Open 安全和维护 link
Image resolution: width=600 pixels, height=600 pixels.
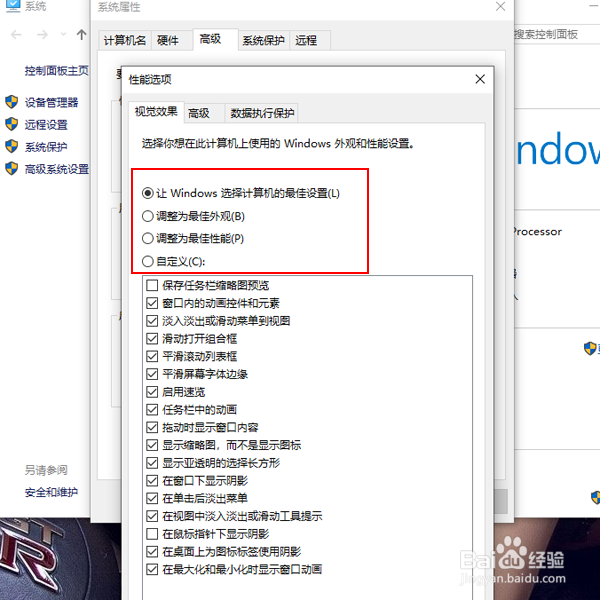pos(51,492)
